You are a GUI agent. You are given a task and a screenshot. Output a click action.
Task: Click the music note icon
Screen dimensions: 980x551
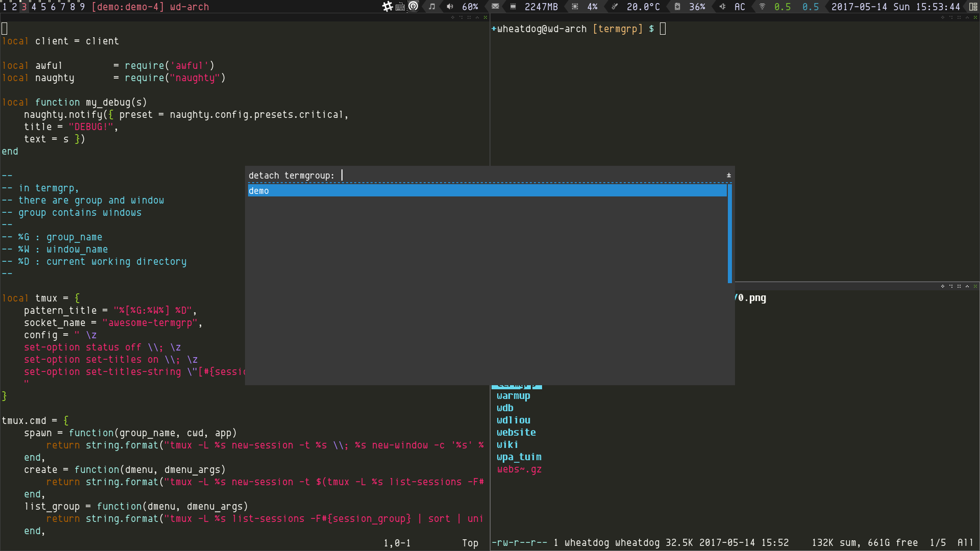432,7
